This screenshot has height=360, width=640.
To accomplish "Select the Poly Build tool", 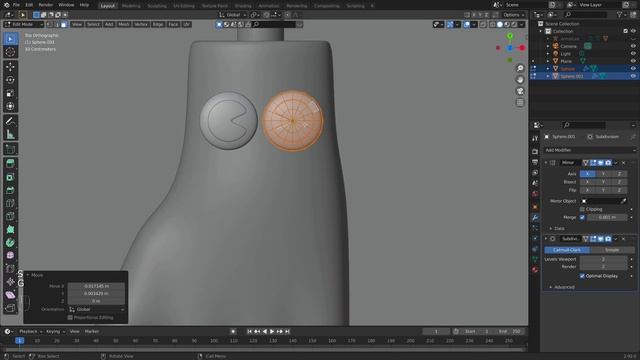I will point(10,229).
